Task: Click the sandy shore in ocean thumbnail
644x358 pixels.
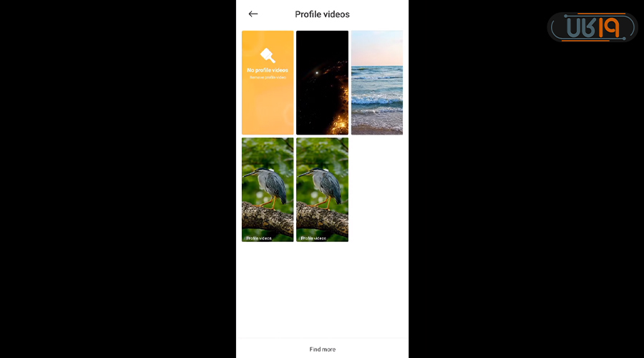Action: (x=377, y=126)
